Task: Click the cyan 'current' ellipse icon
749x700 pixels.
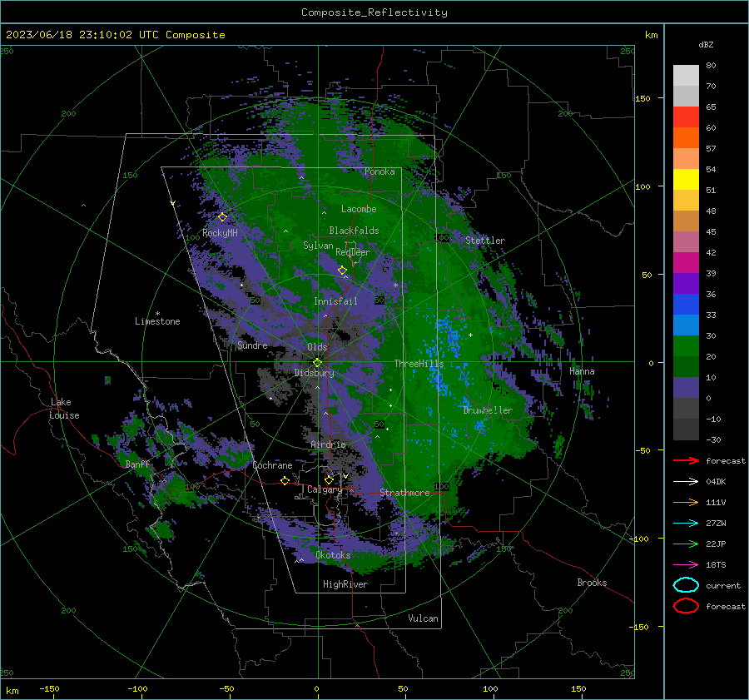Action: (686, 585)
